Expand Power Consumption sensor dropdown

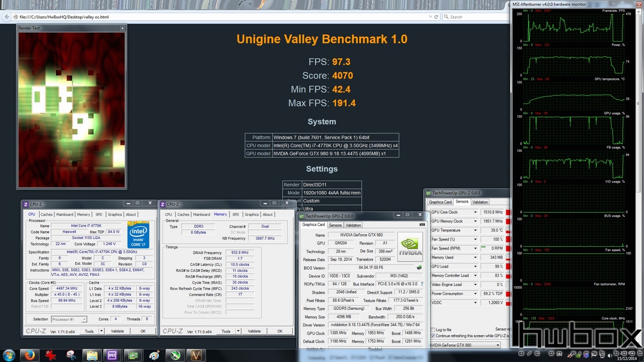point(475,294)
